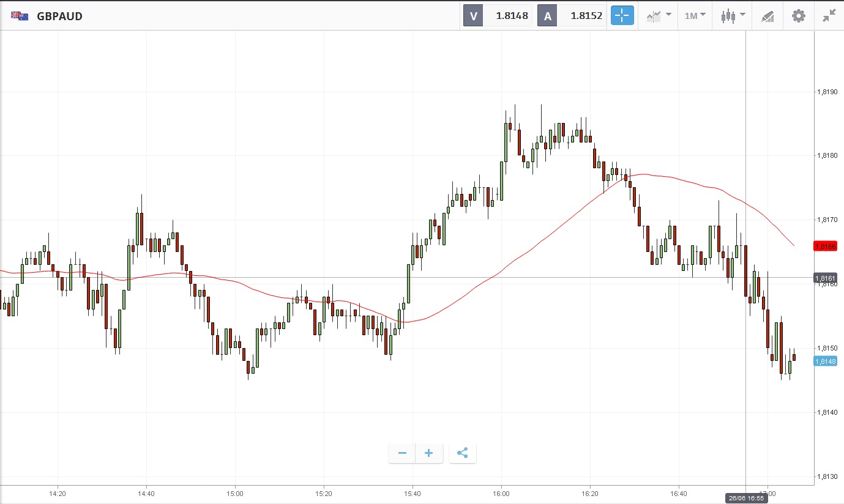Zoom in with the plus button
The width and height of the screenshot is (844, 504).
tap(429, 453)
